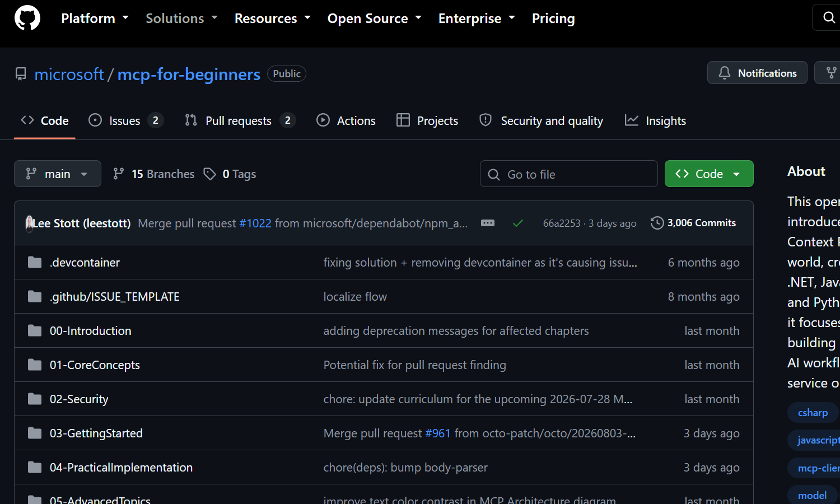Click the commit history clock icon

point(657,223)
